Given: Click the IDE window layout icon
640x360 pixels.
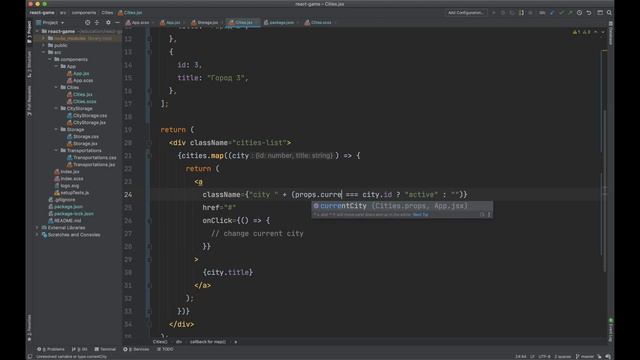Looking at the screenshot, I should [600, 13].
